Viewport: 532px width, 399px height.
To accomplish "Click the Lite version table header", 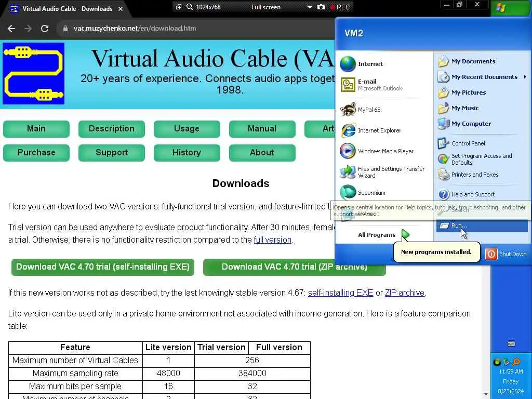I will [168, 348].
